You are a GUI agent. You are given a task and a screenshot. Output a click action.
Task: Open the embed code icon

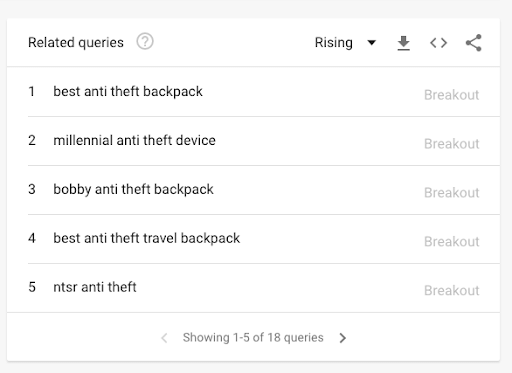coord(438,43)
